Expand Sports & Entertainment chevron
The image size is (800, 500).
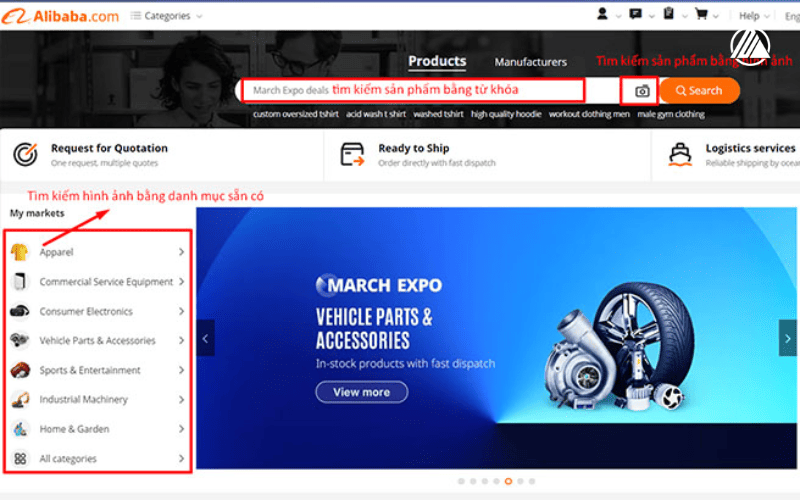(182, 370)
